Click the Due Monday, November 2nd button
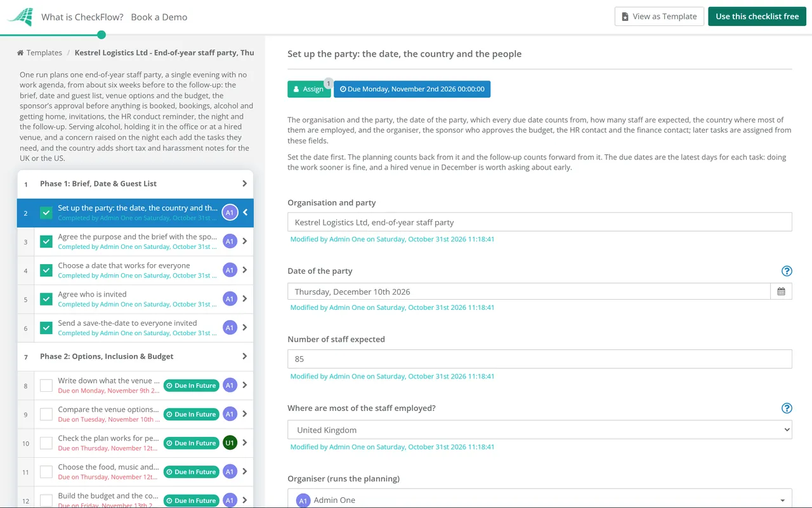This screenshot has width=812, height=508. tap(412, 89)
